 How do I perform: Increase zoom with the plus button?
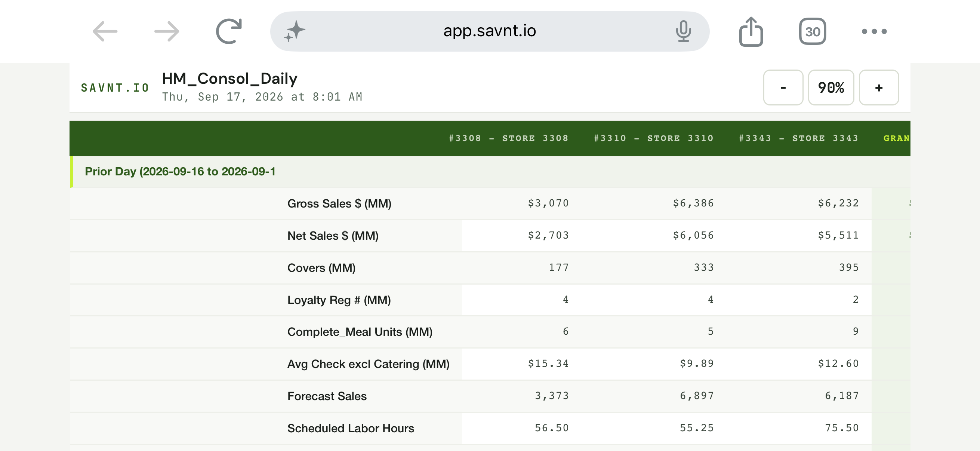pyautogui.click(x=878, y=88)
